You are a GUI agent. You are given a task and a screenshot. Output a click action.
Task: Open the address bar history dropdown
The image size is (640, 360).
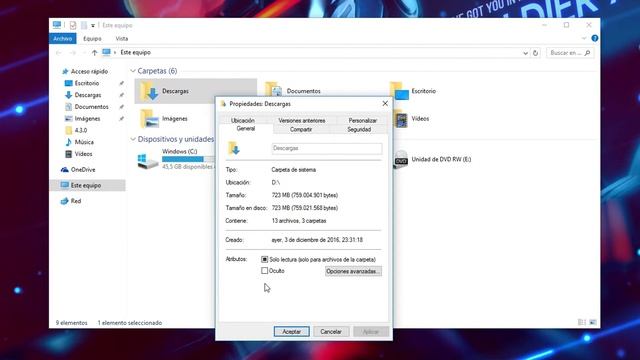[x=525, y=53]
